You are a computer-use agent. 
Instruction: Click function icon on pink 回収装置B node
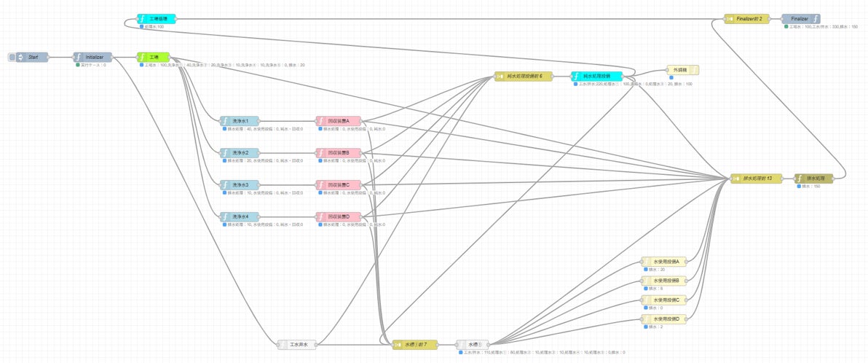[x=320, y=153]
